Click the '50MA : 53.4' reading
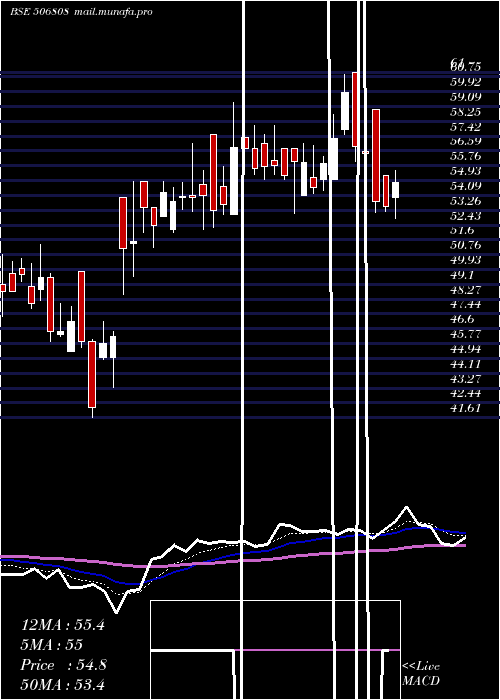This screenshot has height=700, width=500. click(x=63, y=684)
